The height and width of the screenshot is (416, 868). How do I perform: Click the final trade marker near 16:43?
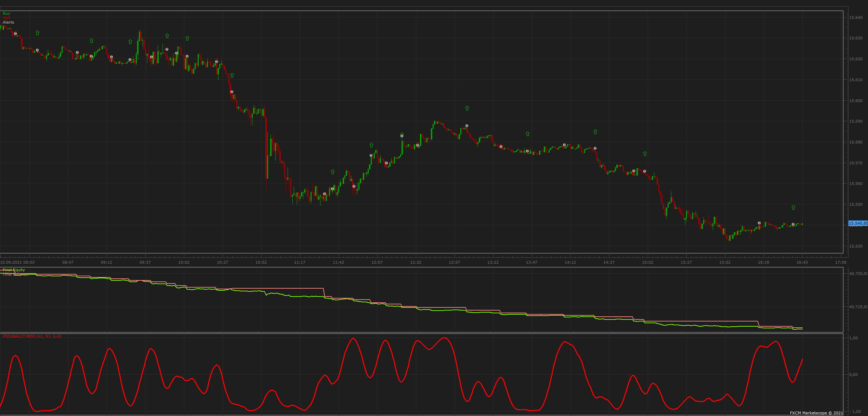click(793, 224)
